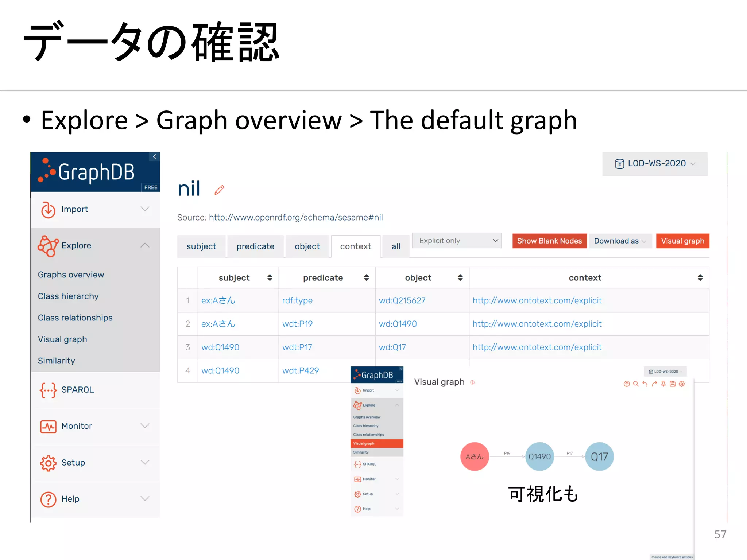This screenshot has width=747, height=560.
Task: Open Graphs overview in the large sidebar
Action: coord(71,275)
